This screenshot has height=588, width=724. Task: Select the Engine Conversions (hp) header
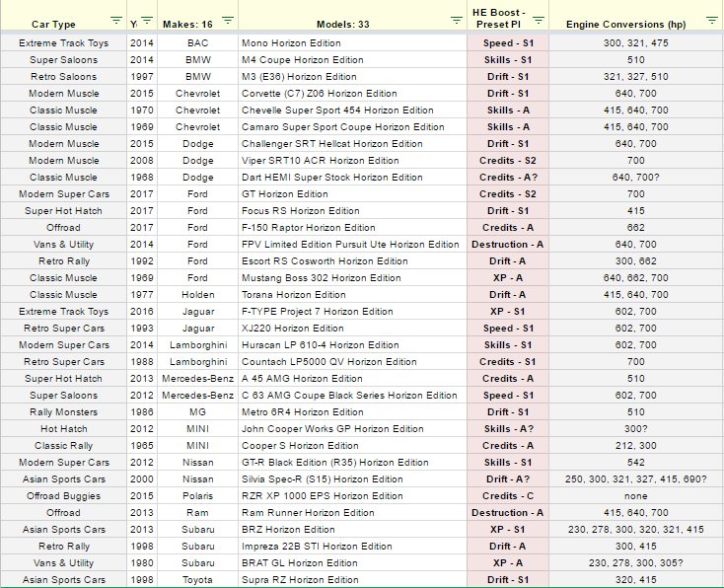coord(636,16)
